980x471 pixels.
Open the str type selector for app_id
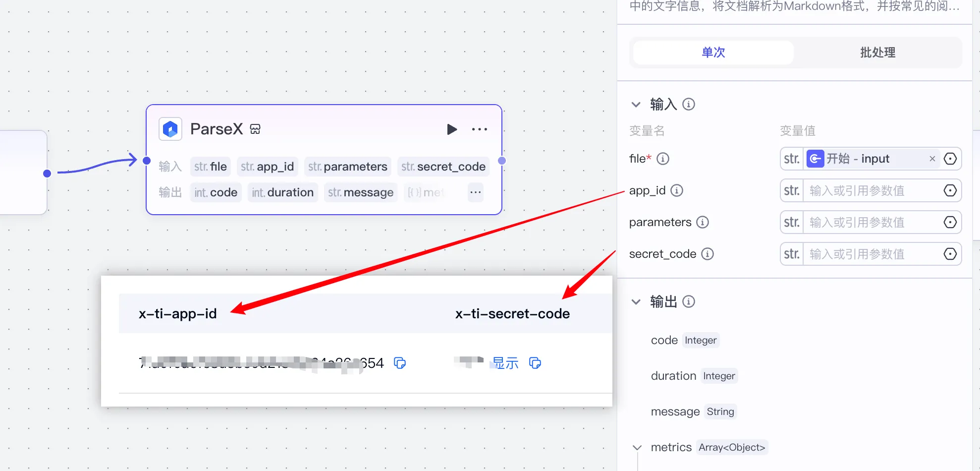point(792,190)
